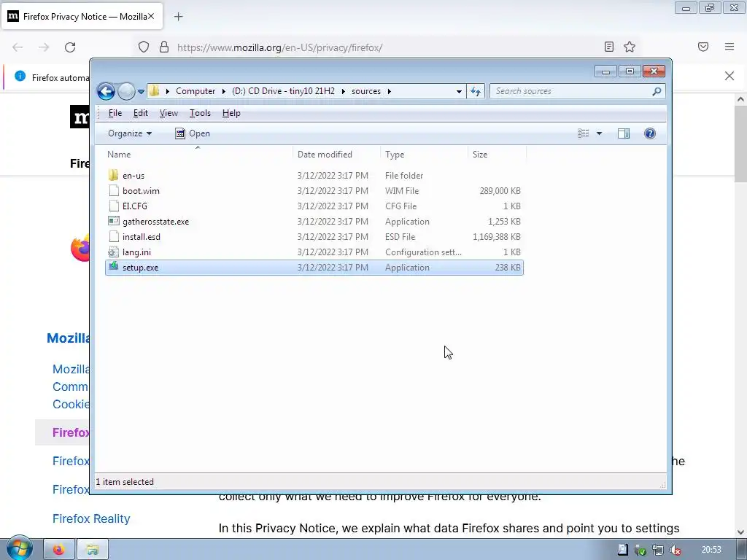Click the sources breadcrumb segment
Screen dimensions: 747x560
(x=366, y=91)
